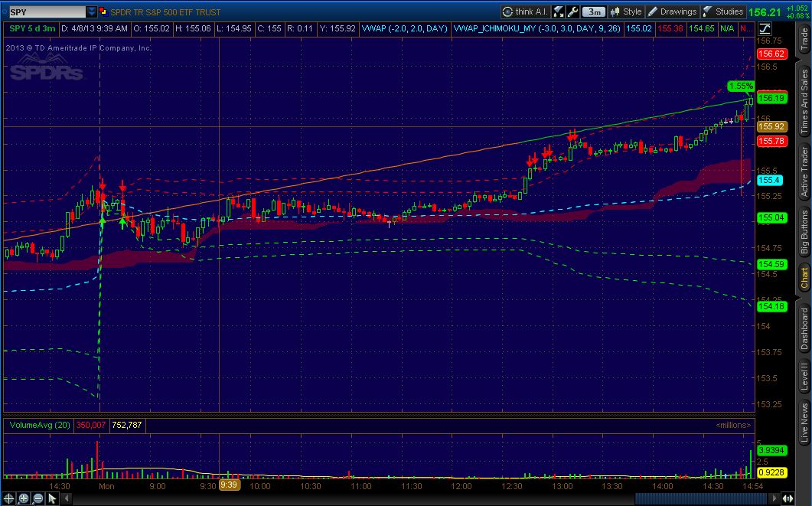The width and height of the screenshot is (812, 506).
Task: Open the Big Buttons side tab
Action: (804, 232)
